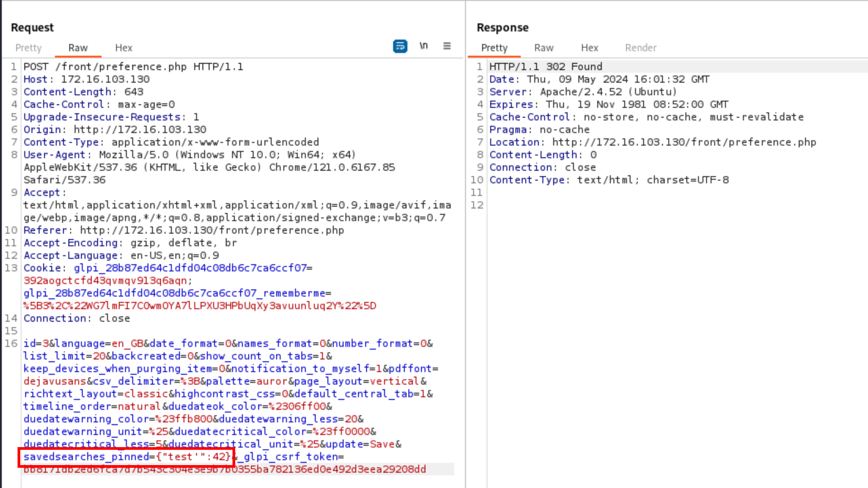Click the POST /front/preference.php request line
This screenshot has height=488, width=868.
click(x=133, y=67)
